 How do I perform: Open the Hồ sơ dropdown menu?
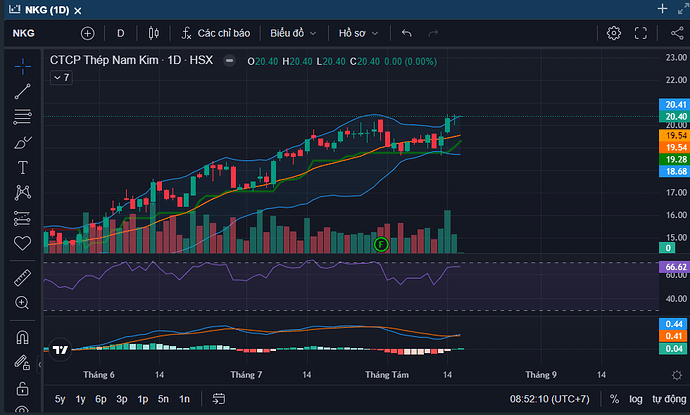(357, 33)
